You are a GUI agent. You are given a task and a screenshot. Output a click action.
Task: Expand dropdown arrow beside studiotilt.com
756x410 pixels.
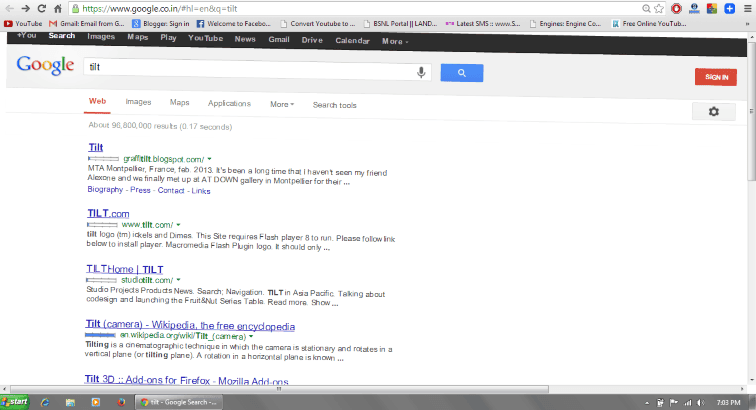coord(178,280)
